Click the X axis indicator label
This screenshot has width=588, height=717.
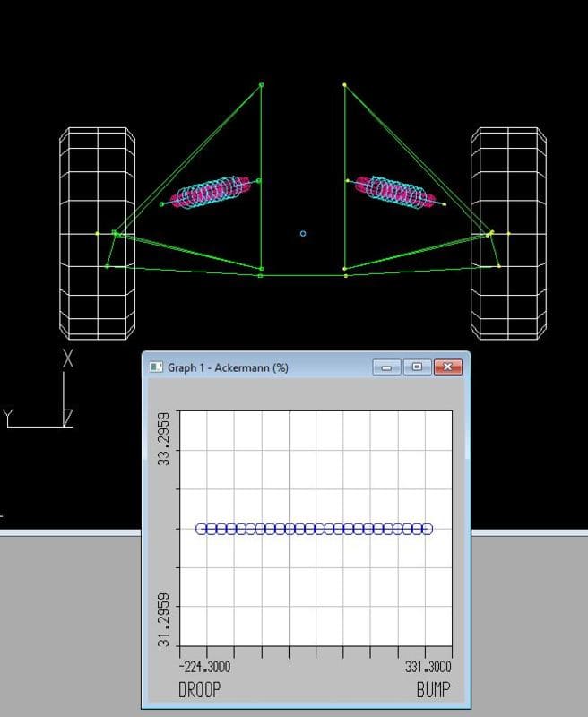67,358
